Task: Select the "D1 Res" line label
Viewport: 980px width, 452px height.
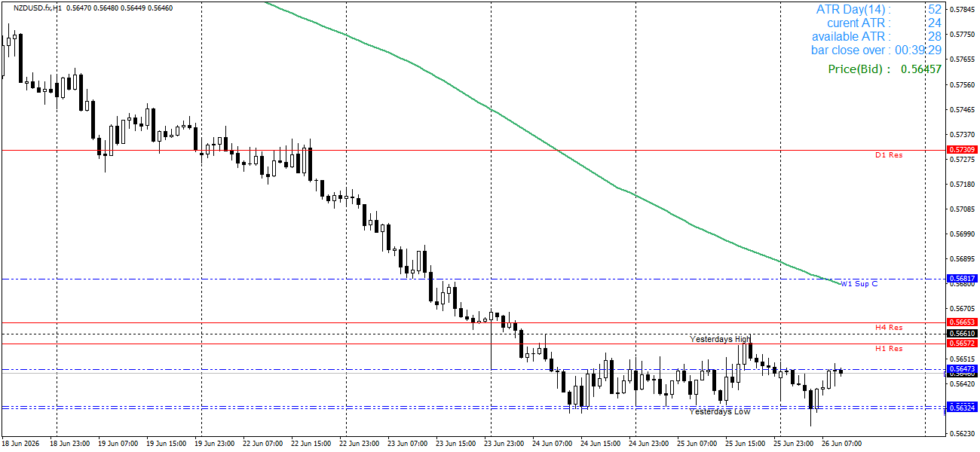Action: [889, 155]
